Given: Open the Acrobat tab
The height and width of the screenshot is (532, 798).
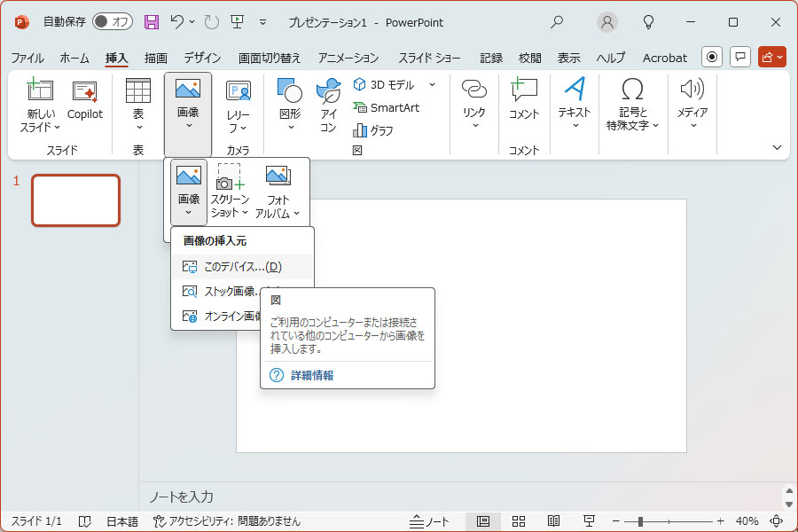Looking at the screenshot, I should [x=665, y=58].
